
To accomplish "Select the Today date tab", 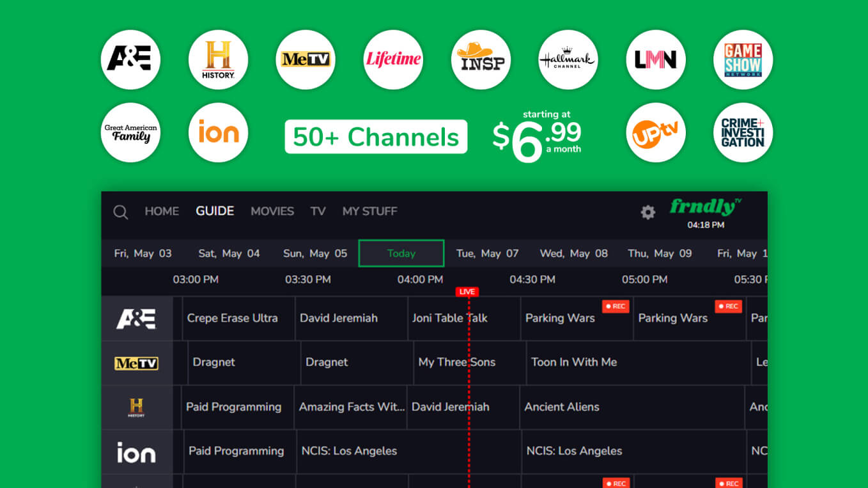I will (x=401, y=253).
